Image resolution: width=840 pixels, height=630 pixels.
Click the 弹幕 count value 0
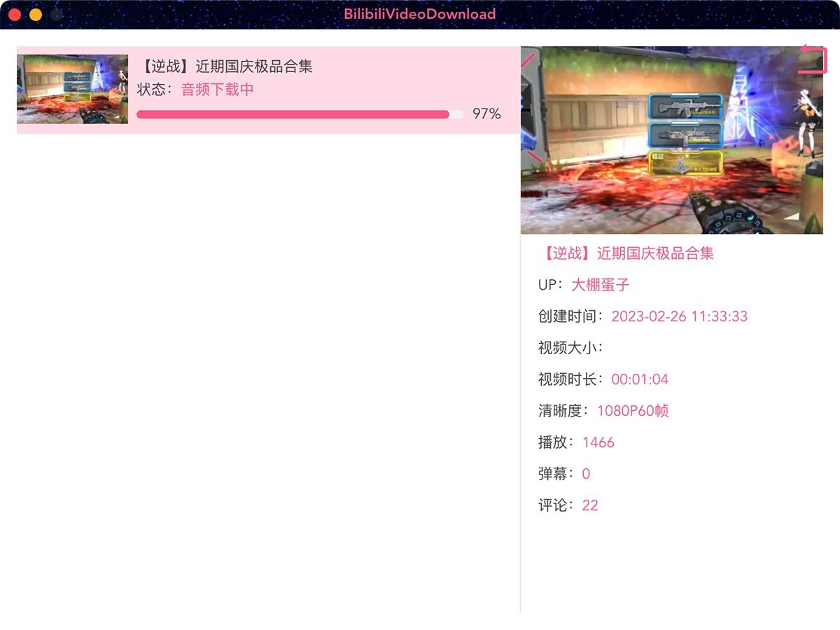(x=586, y=474)
